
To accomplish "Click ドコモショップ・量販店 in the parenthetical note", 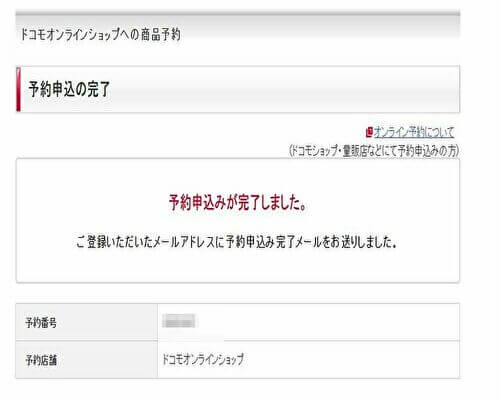I will click(320, 151).
